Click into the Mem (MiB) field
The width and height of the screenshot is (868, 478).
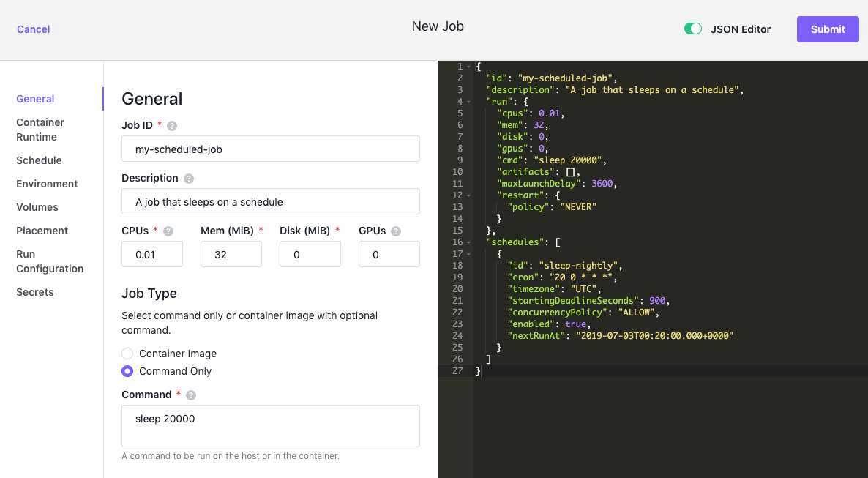231,254
